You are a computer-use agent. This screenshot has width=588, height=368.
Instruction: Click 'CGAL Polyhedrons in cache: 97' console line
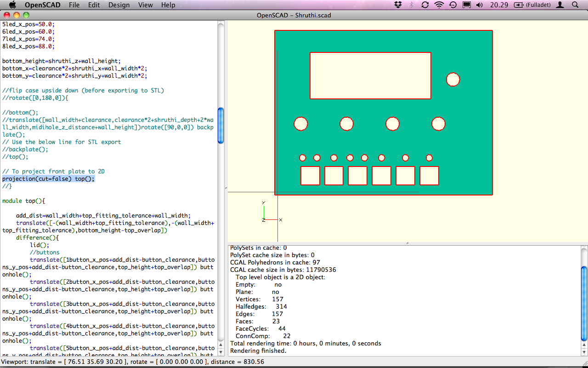click(x=275, y=263)
